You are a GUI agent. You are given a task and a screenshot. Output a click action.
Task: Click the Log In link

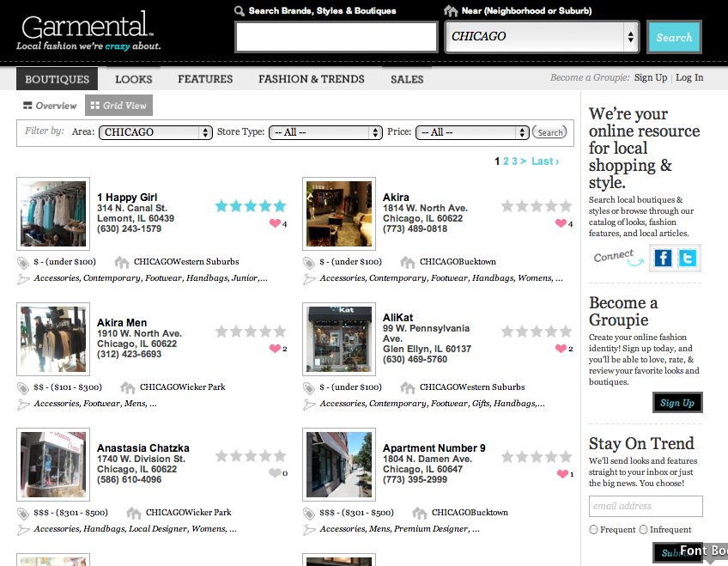689,77
